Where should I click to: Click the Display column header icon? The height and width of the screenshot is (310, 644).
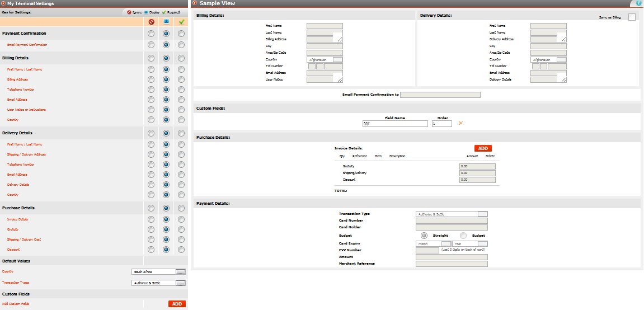coord(166,22)
